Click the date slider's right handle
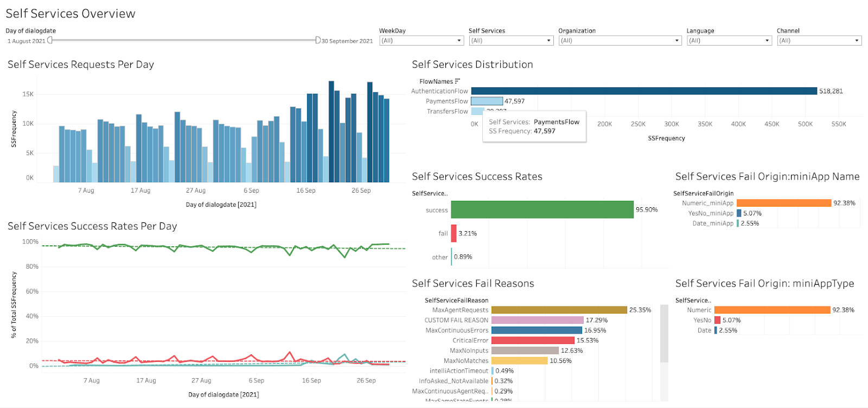The height and width of the screenshot is (408, 868). tap(318, 40)
